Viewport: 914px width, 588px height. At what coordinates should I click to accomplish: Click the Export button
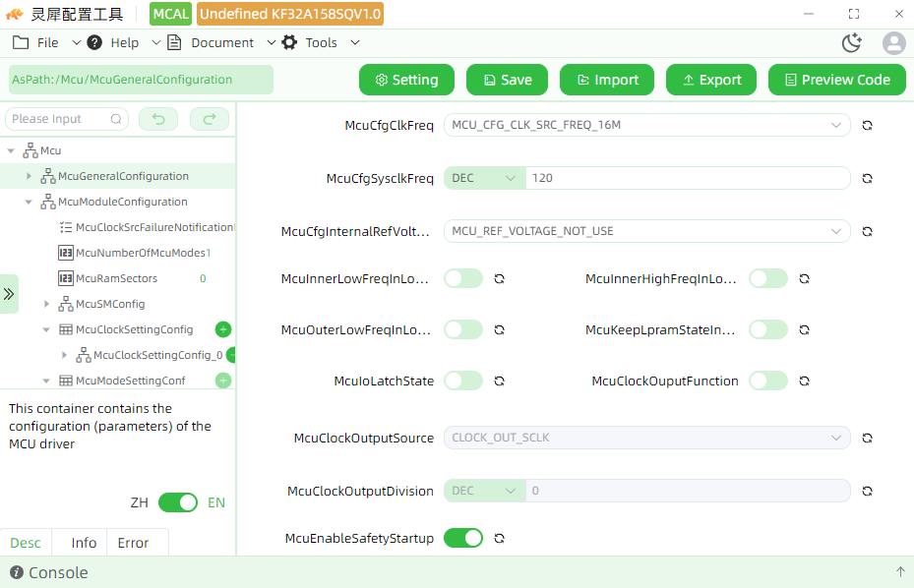tap(711, 80)
